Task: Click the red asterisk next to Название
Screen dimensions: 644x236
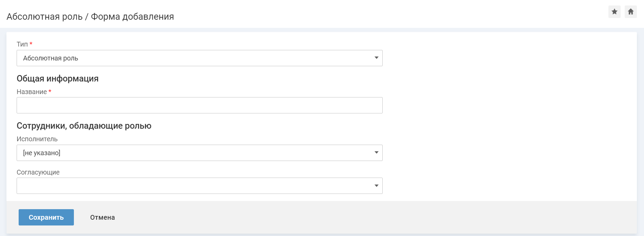Action: click(x=50, y=91)
